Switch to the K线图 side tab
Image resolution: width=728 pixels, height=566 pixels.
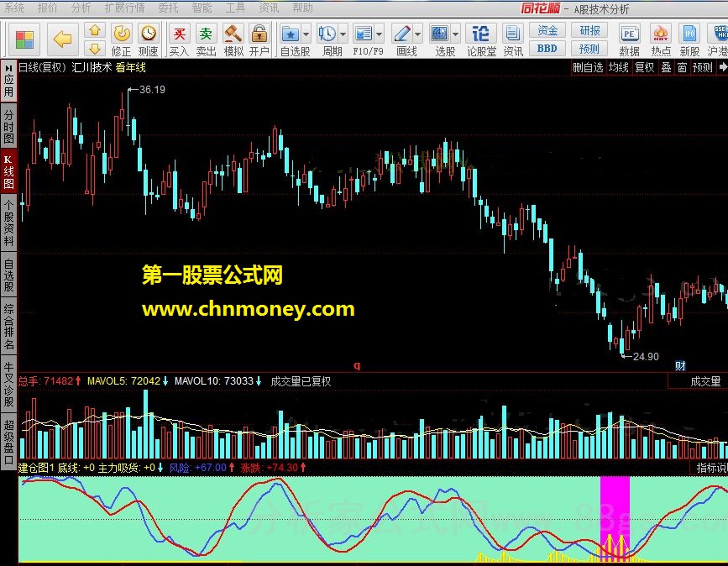9,172
